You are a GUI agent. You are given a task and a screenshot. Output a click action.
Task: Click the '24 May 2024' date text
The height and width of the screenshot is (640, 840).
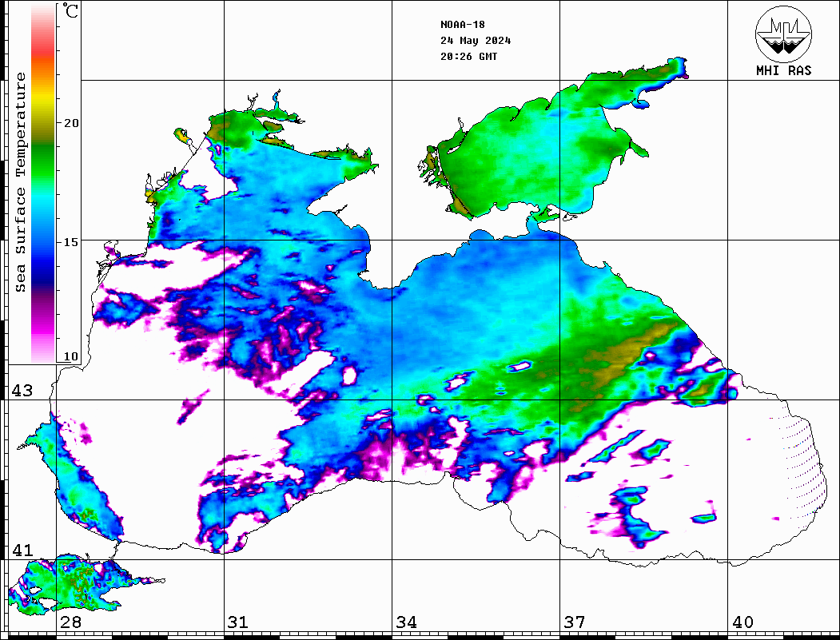tap(476, 41)
